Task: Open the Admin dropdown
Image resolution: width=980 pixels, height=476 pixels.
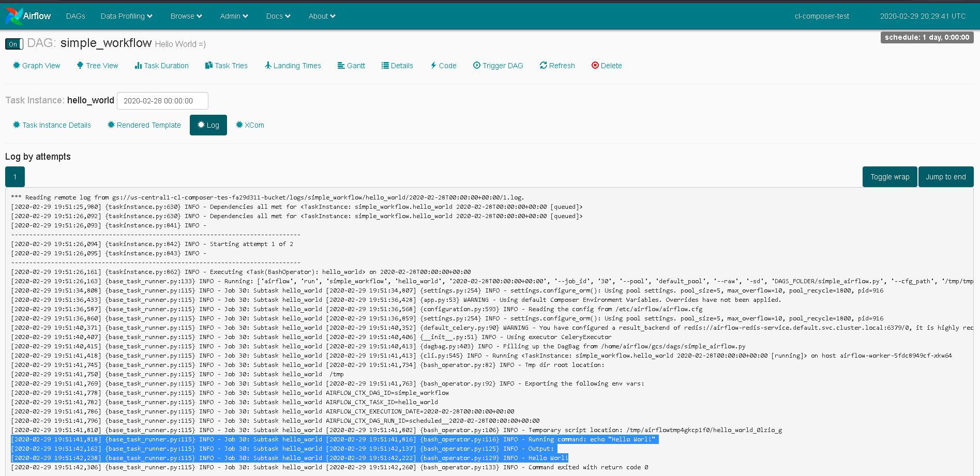Action: (x=234, y=16)
